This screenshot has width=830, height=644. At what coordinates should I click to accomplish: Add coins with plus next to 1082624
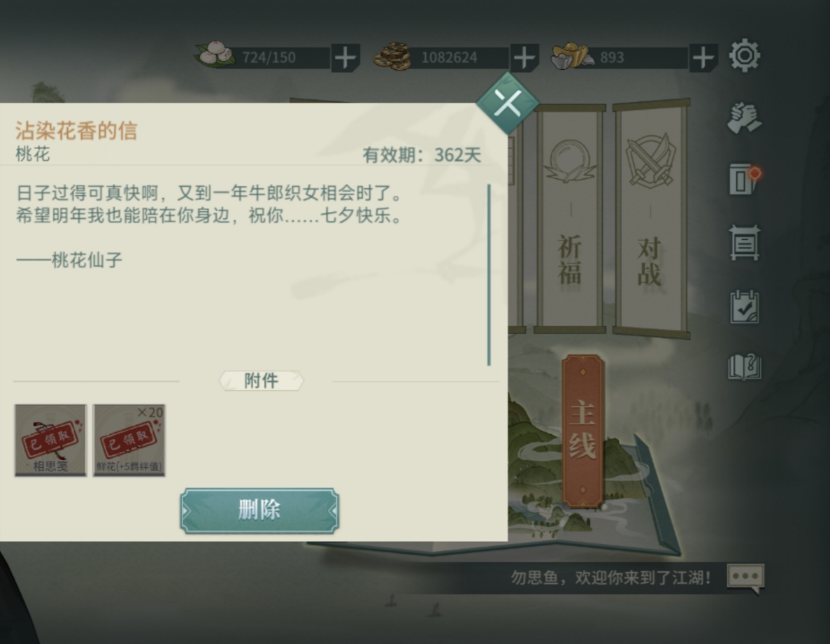(524, 57)
